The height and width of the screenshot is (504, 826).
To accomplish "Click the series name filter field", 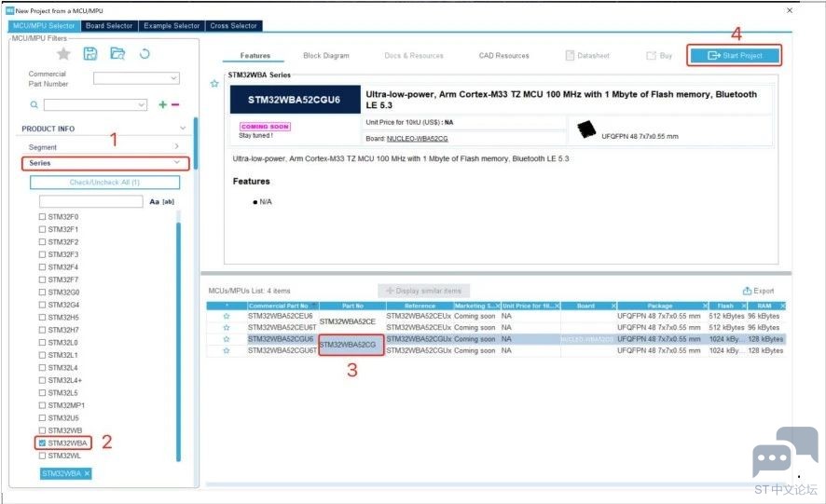I will pyautogui.click(x=91, y=202).
